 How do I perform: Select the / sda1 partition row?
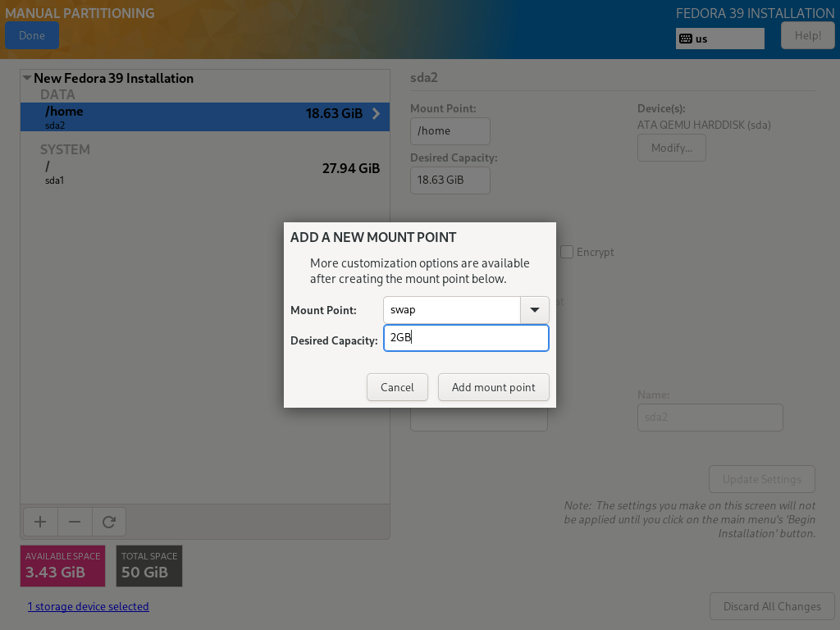click(205, 172)
